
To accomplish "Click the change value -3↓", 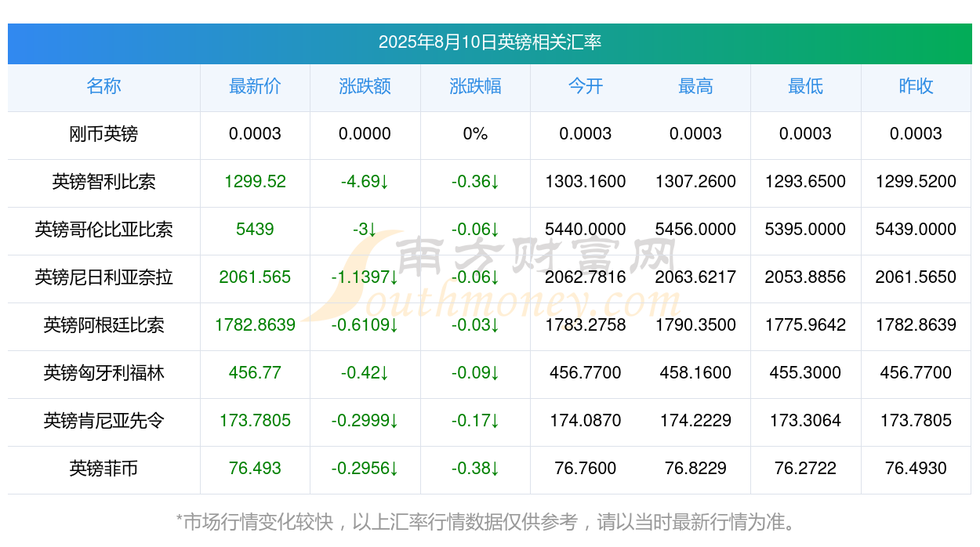I will (x=365, y=230).
